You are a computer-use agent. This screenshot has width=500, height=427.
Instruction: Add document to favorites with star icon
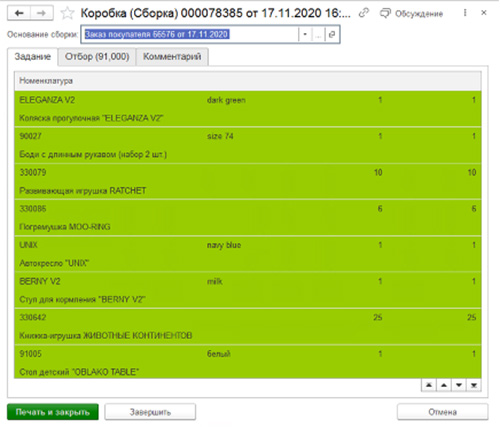click(x=67, y=13)
